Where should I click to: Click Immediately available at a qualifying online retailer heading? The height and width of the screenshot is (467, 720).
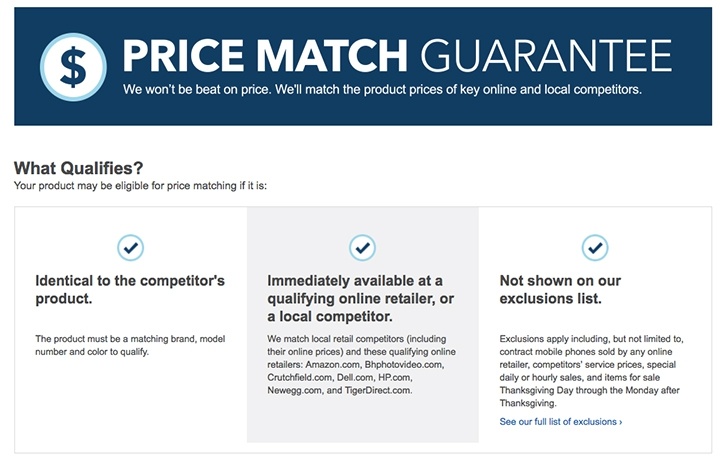(x=360, y=298)
